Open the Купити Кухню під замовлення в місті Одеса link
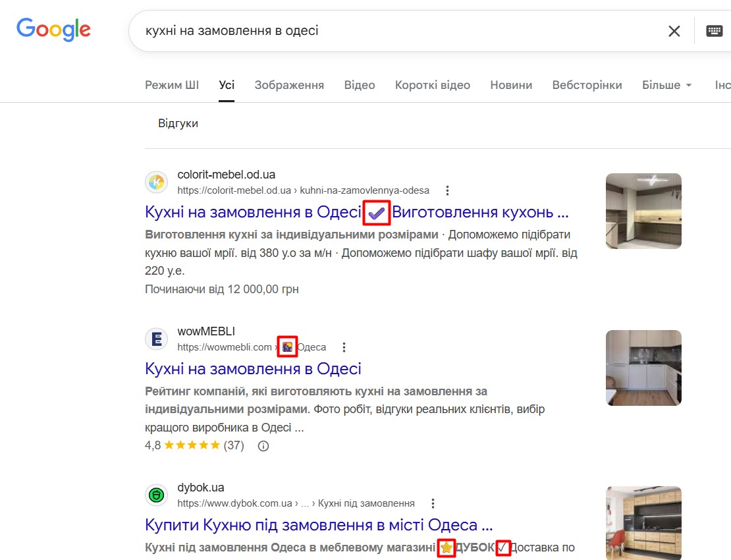Screen dimensions: 731x560 (319, 525)
